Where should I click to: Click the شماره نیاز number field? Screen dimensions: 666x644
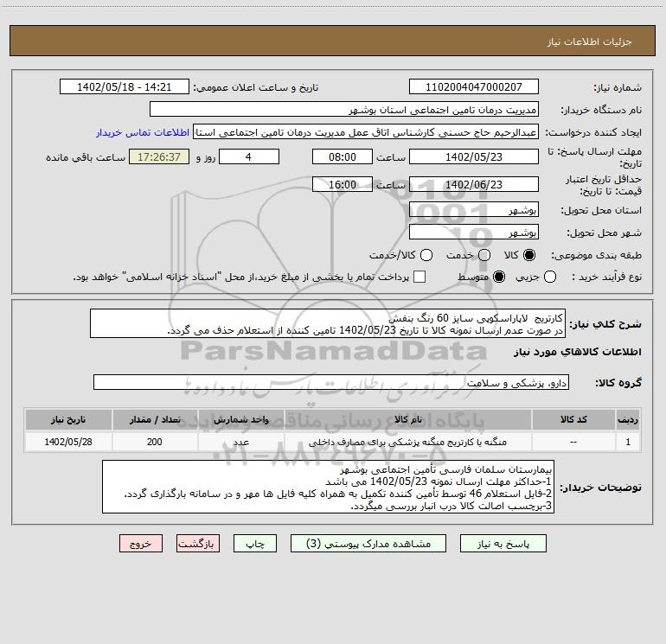coord(474,86)
